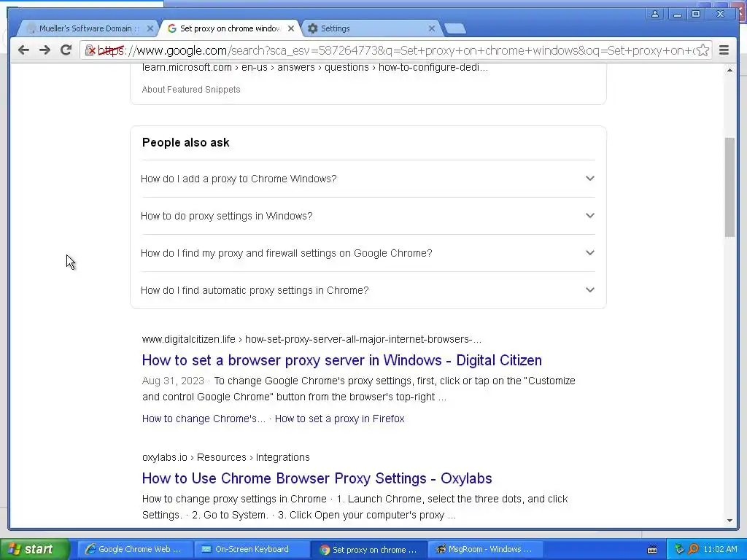Go back using the back arrow
Image resolution: width=747 pixels, height=560 pixels.
coord(23,50)
